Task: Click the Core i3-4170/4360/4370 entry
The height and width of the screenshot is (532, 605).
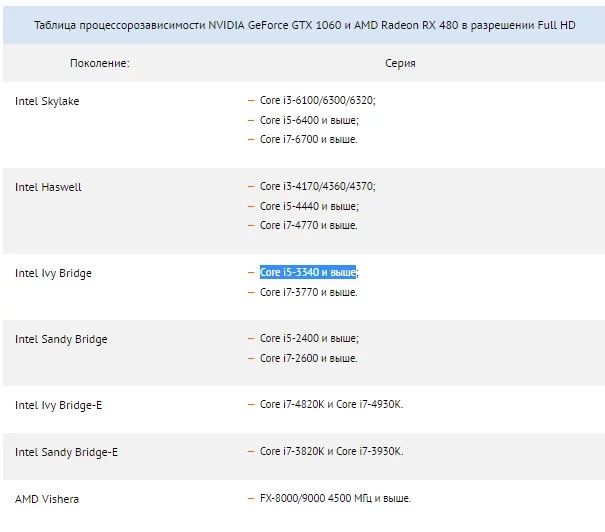Action: click(317, 187)
